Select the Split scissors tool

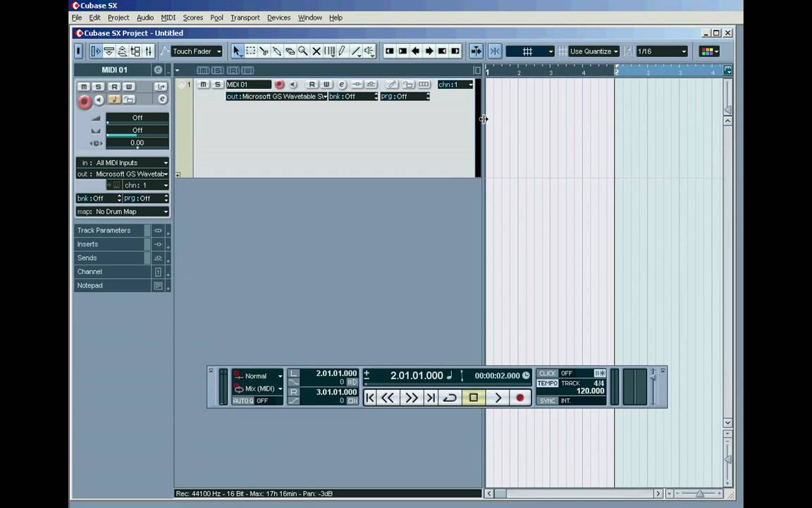pos(264,52)
